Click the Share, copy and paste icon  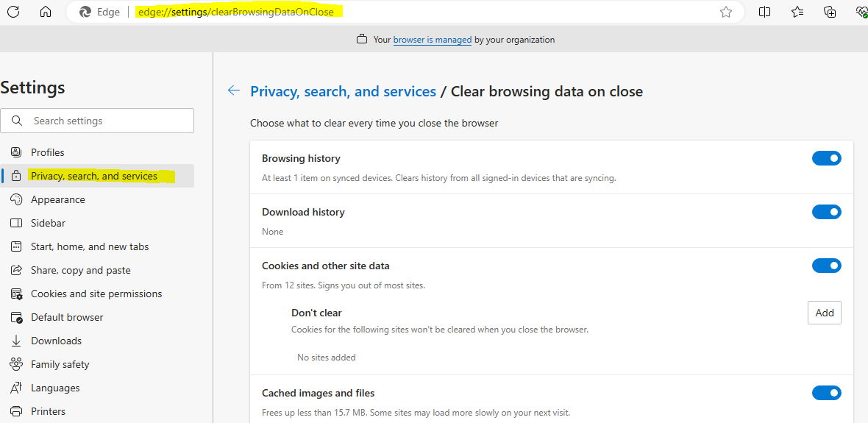pyautogui.click(x=16, y=270)
